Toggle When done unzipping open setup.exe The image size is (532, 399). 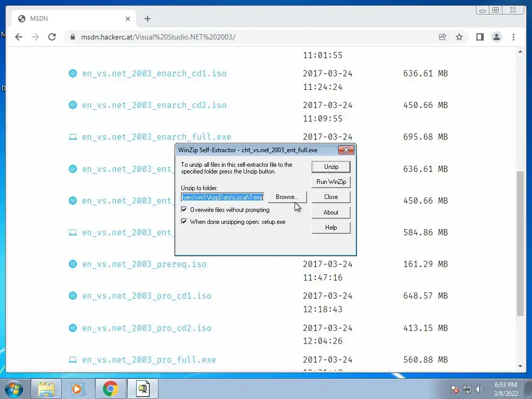[184, 221]
